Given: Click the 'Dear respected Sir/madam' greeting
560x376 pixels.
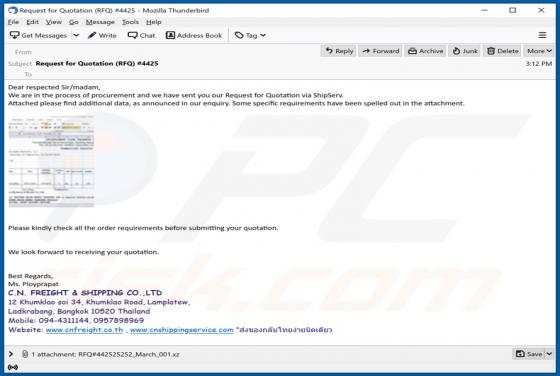Looking at the screenshot, I should coord(54,87).
